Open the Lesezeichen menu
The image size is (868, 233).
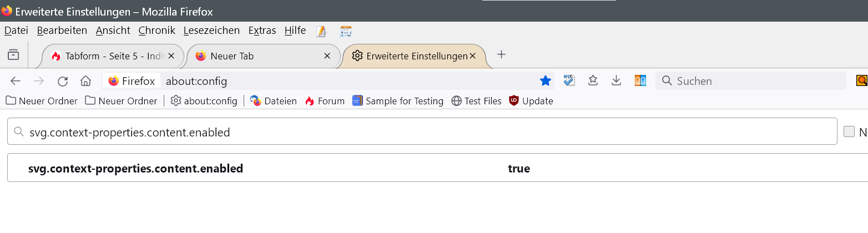(x=211, y=31)
